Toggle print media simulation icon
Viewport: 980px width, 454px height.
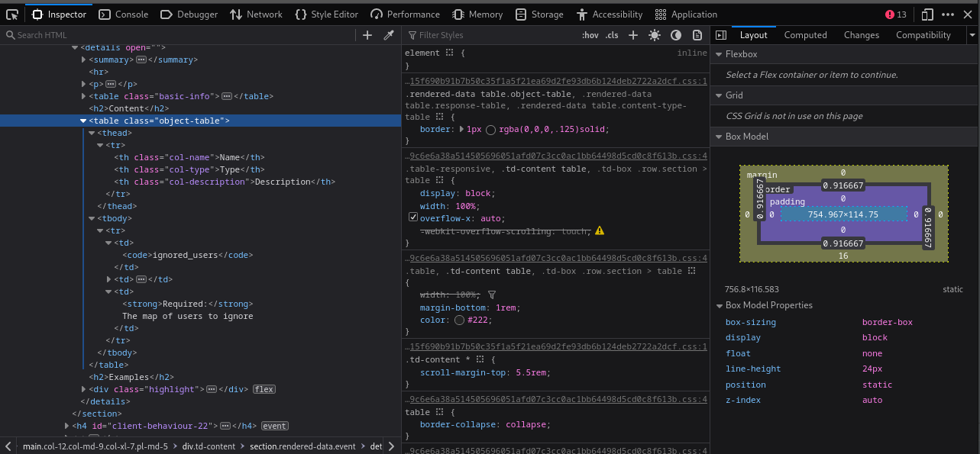click(697, 34)
